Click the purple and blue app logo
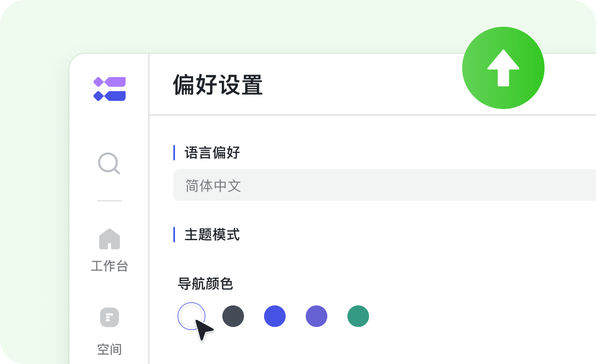This screenshot has height=364, width=596. point(110,89)
